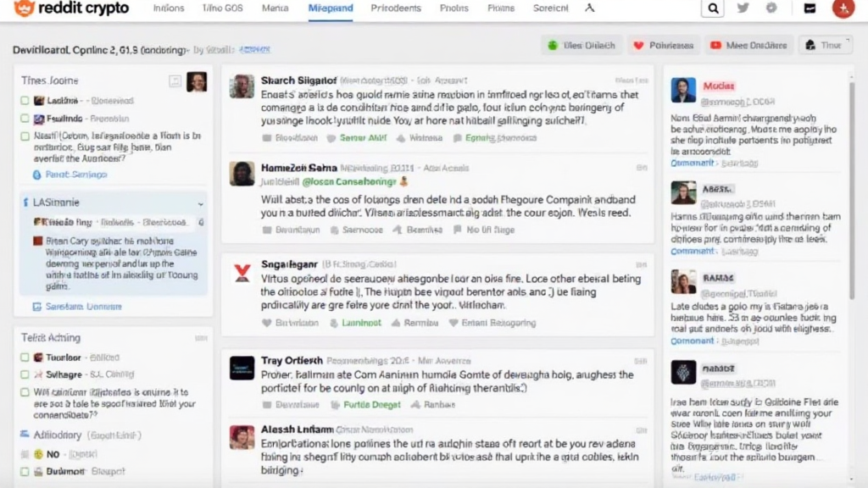This screenshot has height=488, width=868.
Task: Click the reddit crypto logo icon
Action: tap(25, 9)
